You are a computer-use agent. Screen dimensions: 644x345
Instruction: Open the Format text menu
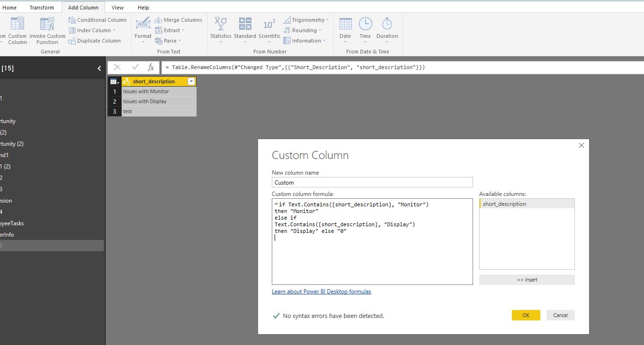143,31
